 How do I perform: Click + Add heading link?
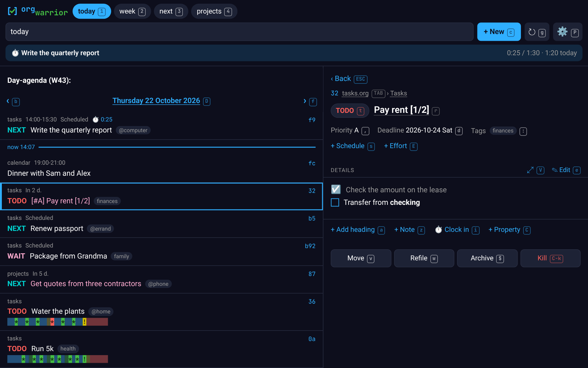coord(353,230)
